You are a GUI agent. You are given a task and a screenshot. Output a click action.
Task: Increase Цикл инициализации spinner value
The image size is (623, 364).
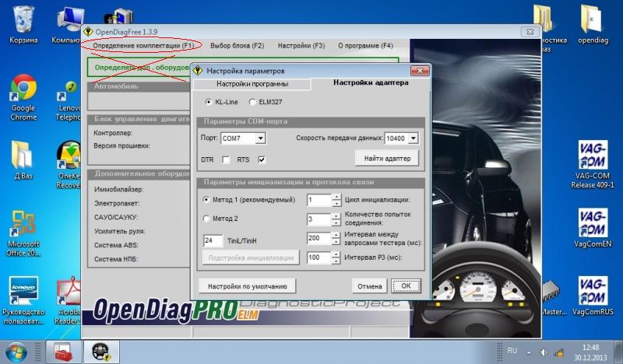pos(336,197)
